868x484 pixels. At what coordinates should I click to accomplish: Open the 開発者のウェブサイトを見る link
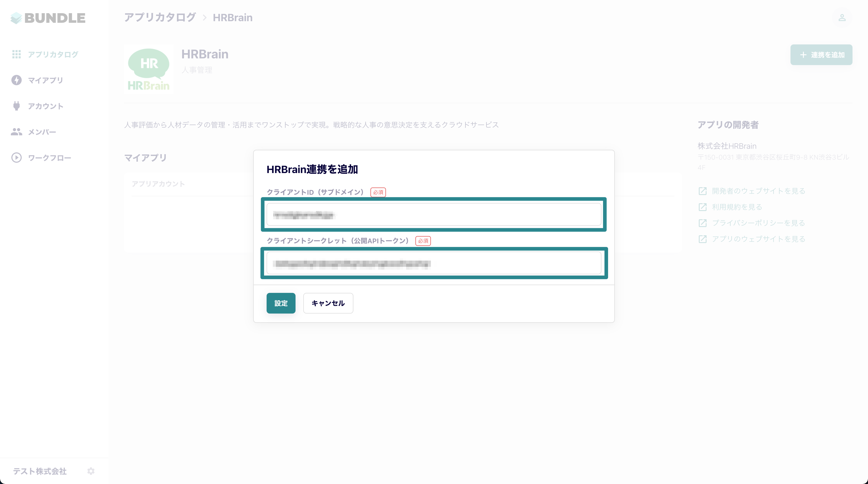coord(758,191)
